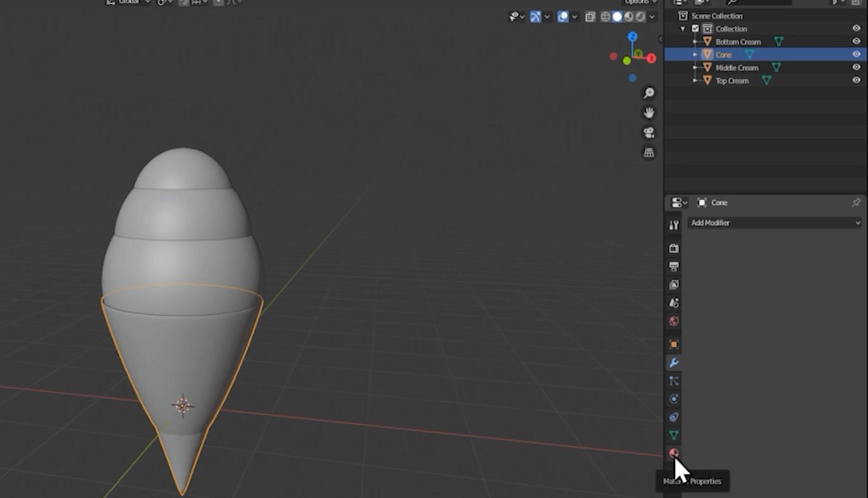Open the viewport shading options dropdown arrow
The height and width of the screenshot is (498, 868).
(x=652, y=17)
